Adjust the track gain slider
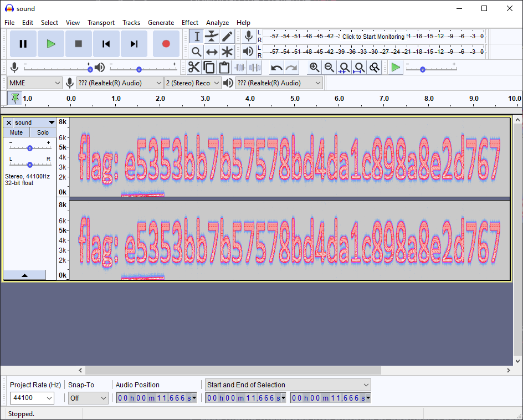Image resolution: width=523 pixels, height=420 pixels. click(x=30, y=147)
